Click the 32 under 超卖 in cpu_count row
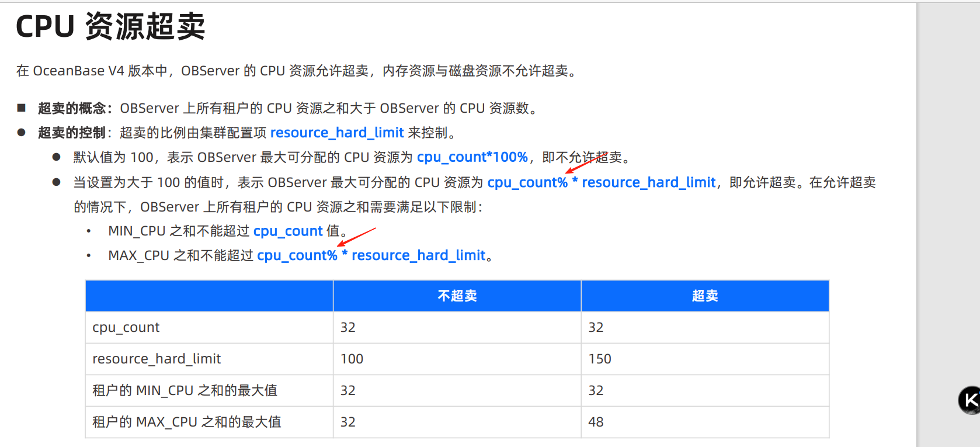Screen dimensions: 980x447 (596, 327)
